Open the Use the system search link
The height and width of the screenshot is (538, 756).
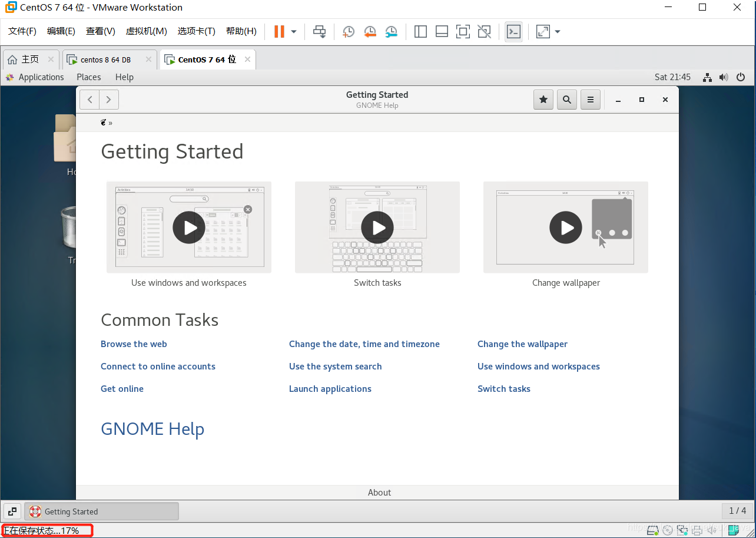336,367
